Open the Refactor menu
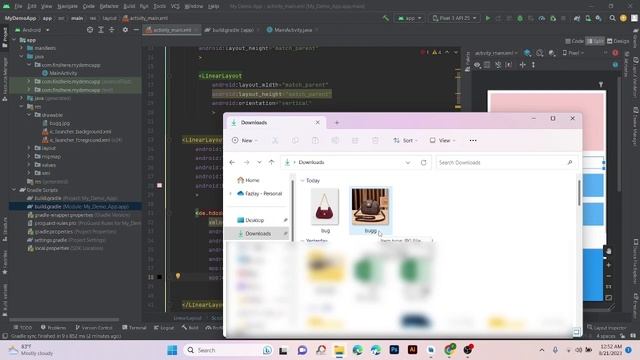 tap(109, 6)
